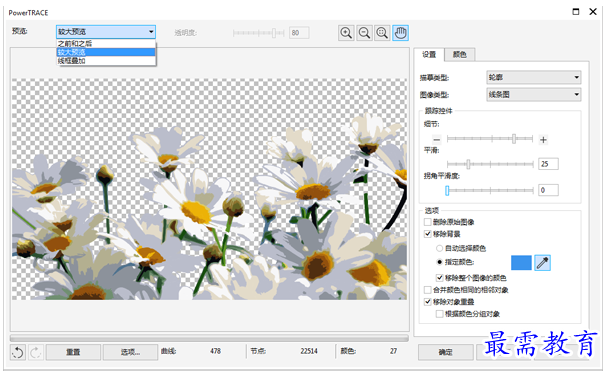Click the transparency value field 80
606x375 pixels.
[x=299, y=33]
